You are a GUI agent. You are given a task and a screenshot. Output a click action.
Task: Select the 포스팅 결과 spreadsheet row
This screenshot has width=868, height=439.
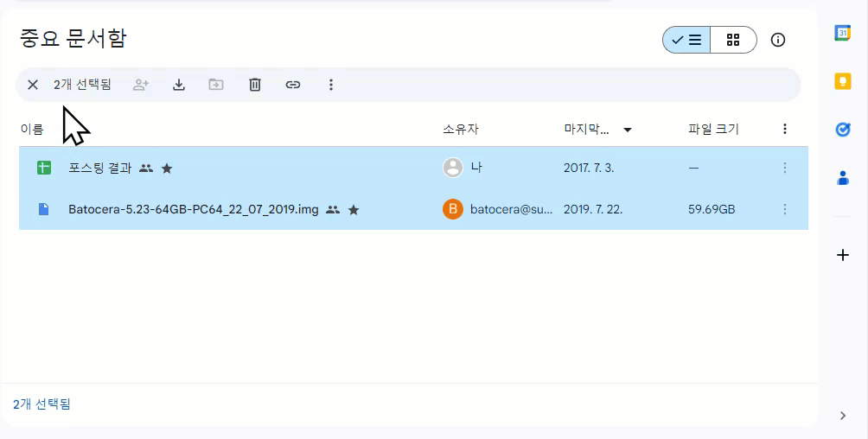(x=413, y=168)
